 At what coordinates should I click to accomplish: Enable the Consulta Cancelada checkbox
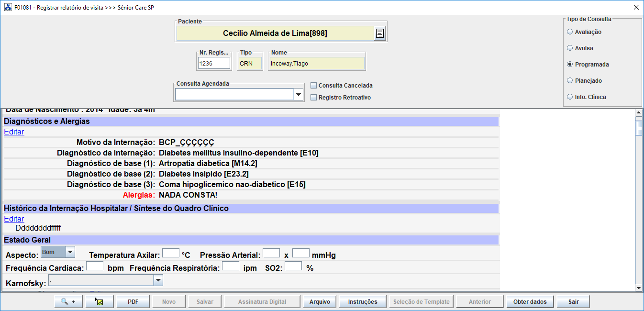point(314,86)
